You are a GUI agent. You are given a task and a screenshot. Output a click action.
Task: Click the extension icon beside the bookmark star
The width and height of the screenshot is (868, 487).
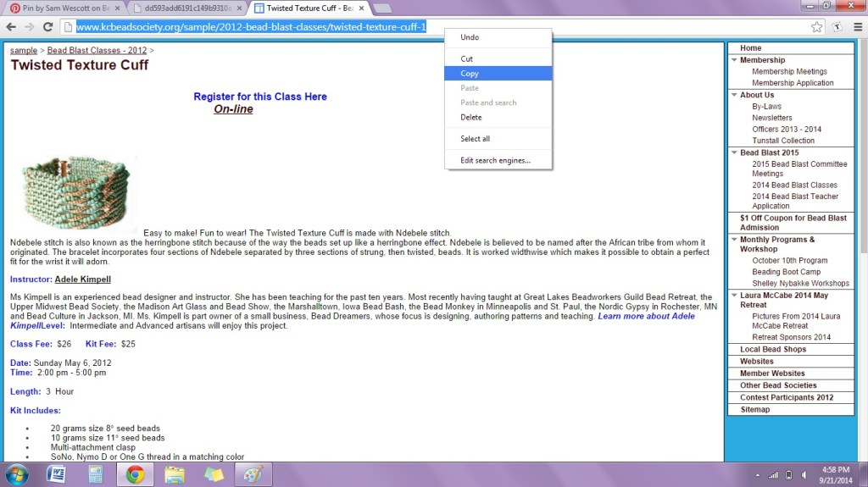837,27
